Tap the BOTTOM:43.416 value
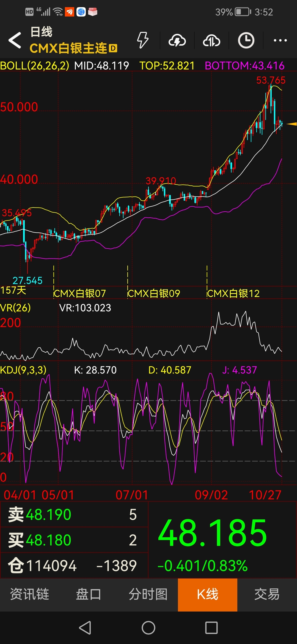 coord(244,66)
